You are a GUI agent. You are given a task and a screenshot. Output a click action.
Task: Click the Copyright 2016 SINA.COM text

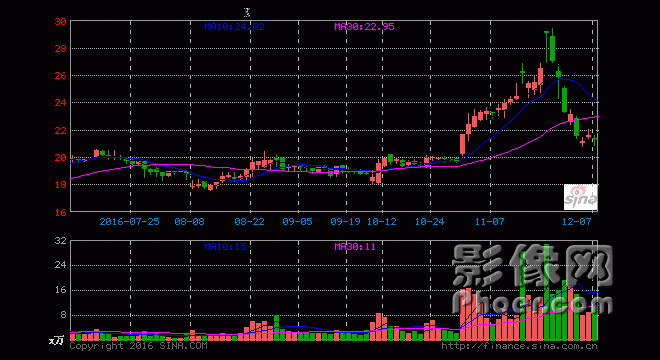138,346
